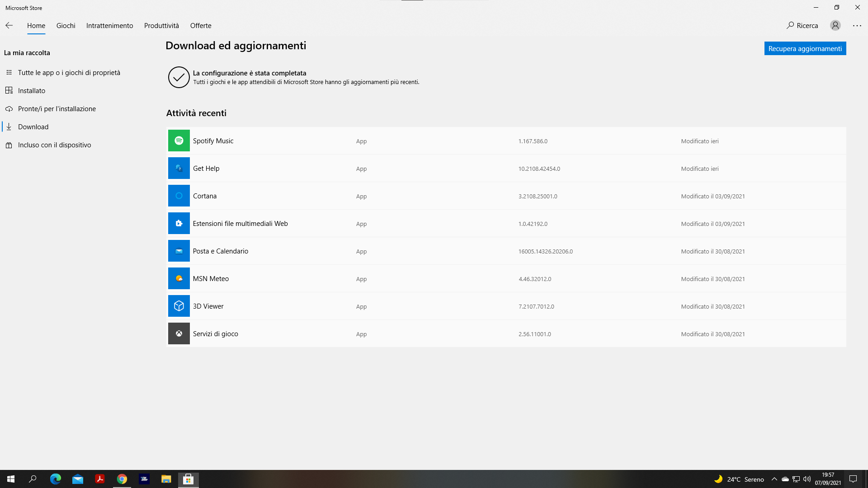Select Download in the sidebar

33,127
